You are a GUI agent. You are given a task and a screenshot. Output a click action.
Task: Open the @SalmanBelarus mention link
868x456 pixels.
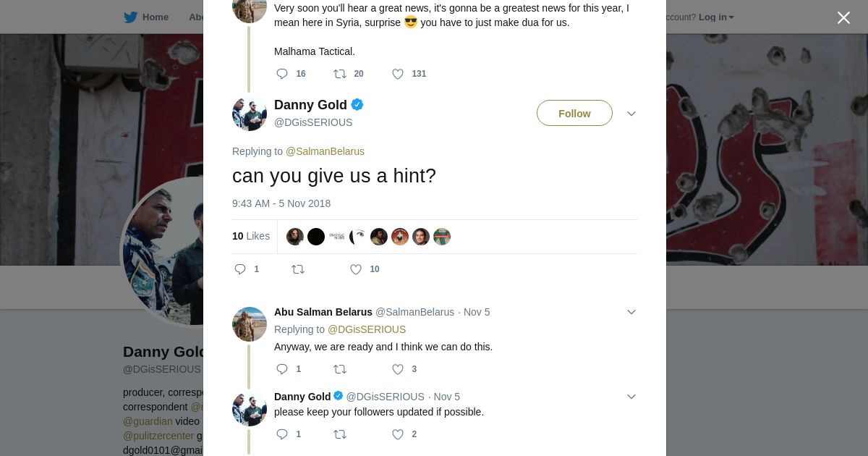(x=325, y=151)
